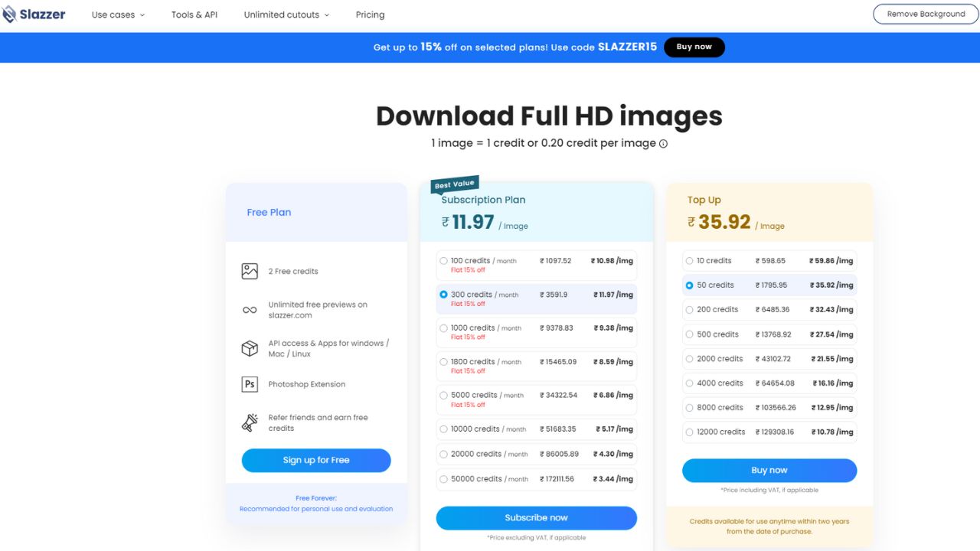Click the infinity icon for unlimited previews

click(250, 310)
